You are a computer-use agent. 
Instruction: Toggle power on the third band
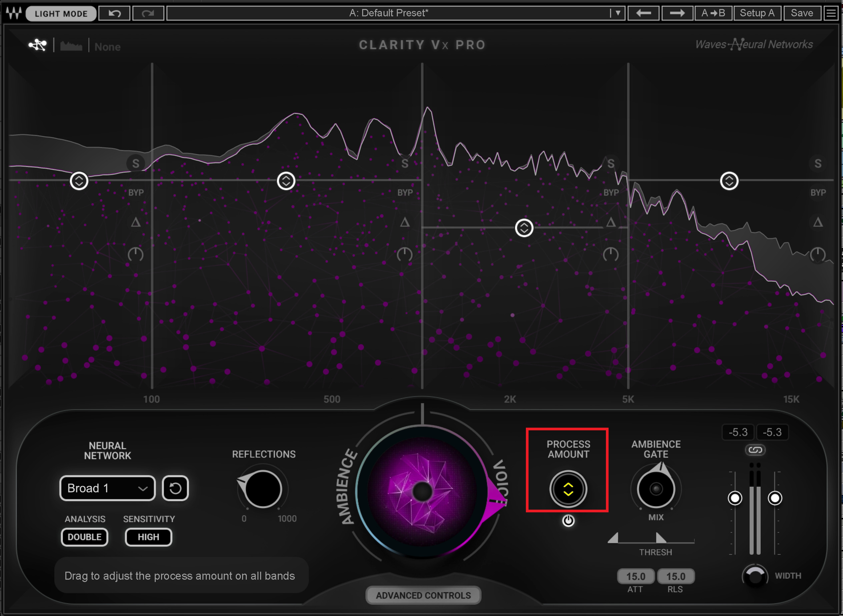click(x=611, y=255)
